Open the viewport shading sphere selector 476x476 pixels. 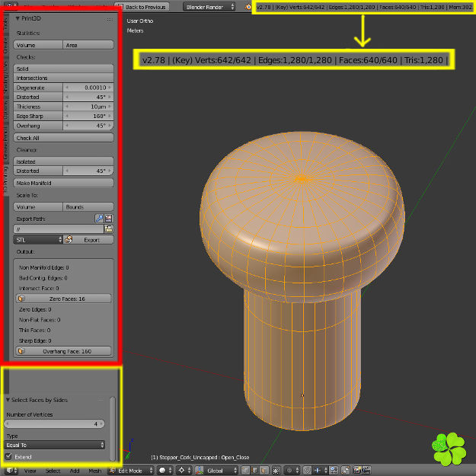point(166,471)
